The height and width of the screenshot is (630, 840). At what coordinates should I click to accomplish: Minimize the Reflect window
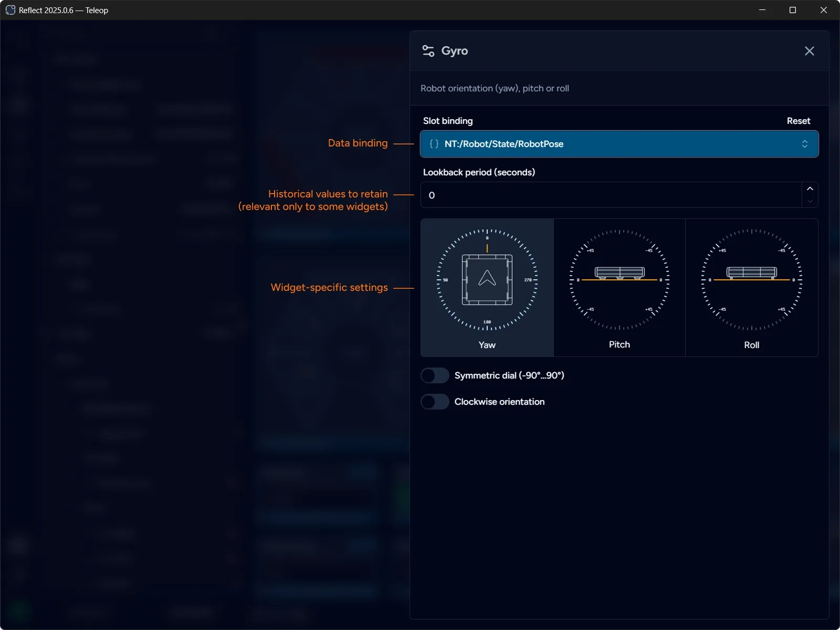[762, 9]
